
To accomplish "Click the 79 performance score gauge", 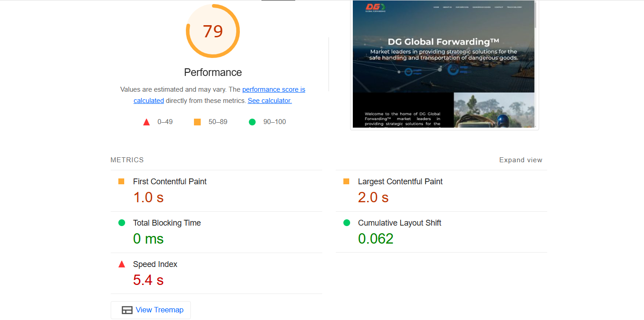I will [212, 31].
